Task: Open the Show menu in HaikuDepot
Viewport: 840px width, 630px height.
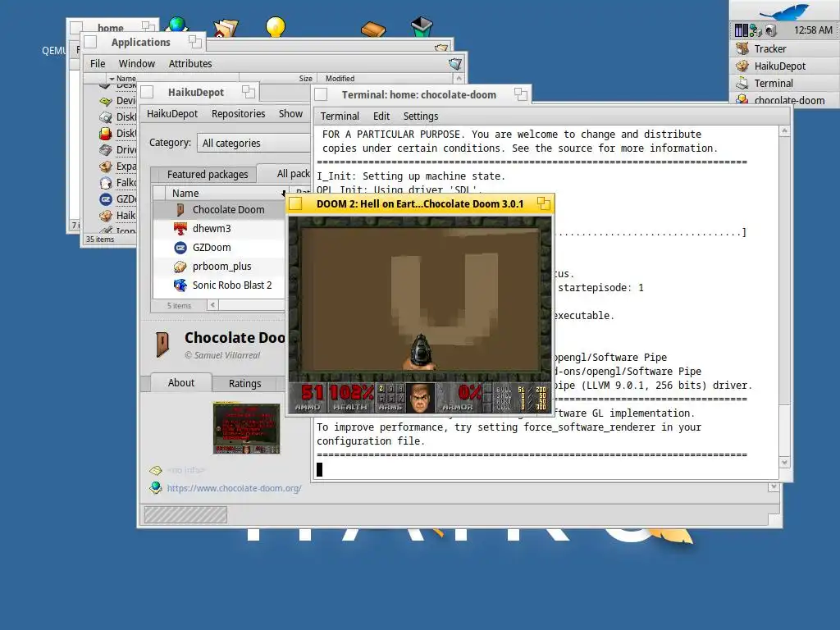Action: 290,113
